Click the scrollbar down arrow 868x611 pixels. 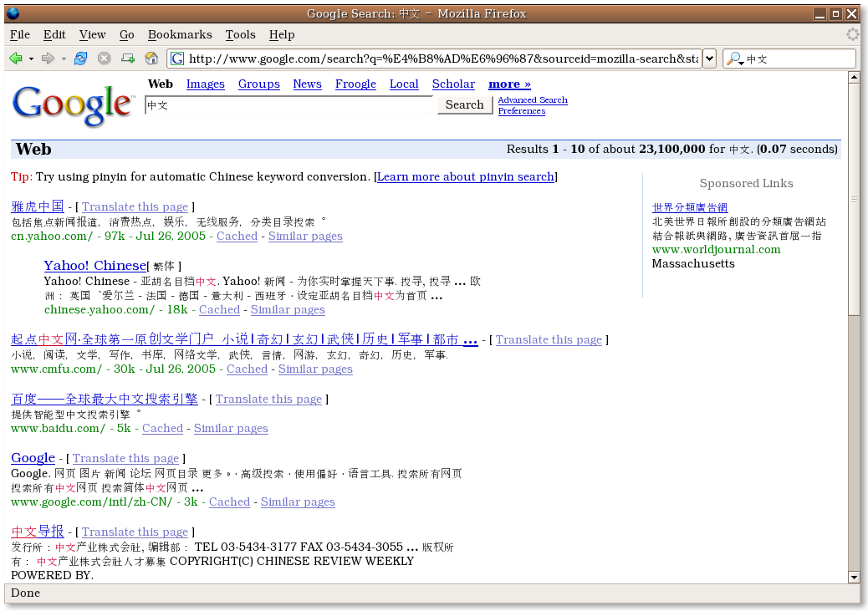tap(854, 578)
